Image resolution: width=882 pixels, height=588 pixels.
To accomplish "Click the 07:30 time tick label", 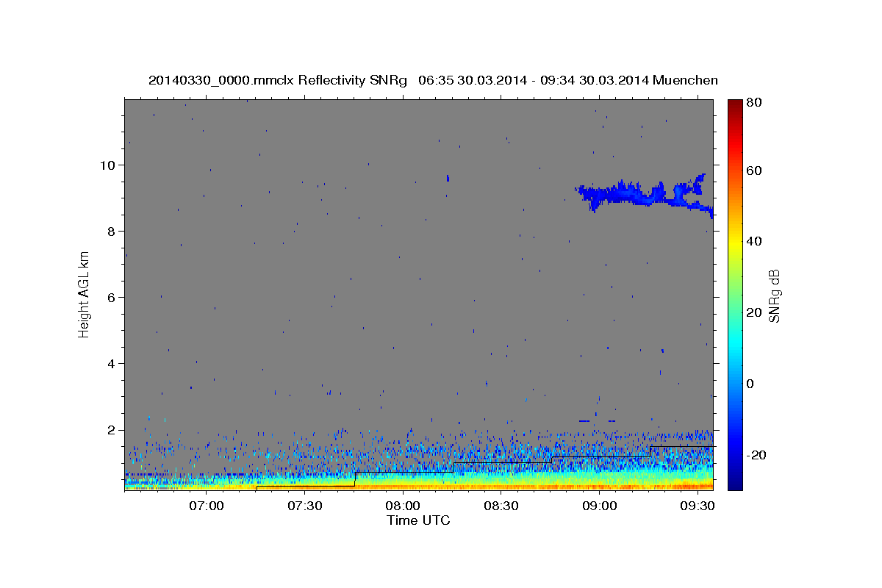I will (x=305, y=506).
